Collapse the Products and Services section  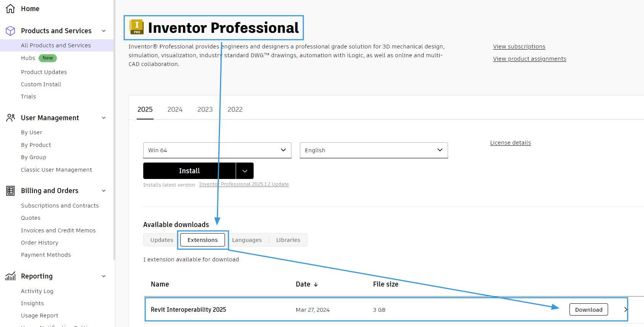[104, 31]
